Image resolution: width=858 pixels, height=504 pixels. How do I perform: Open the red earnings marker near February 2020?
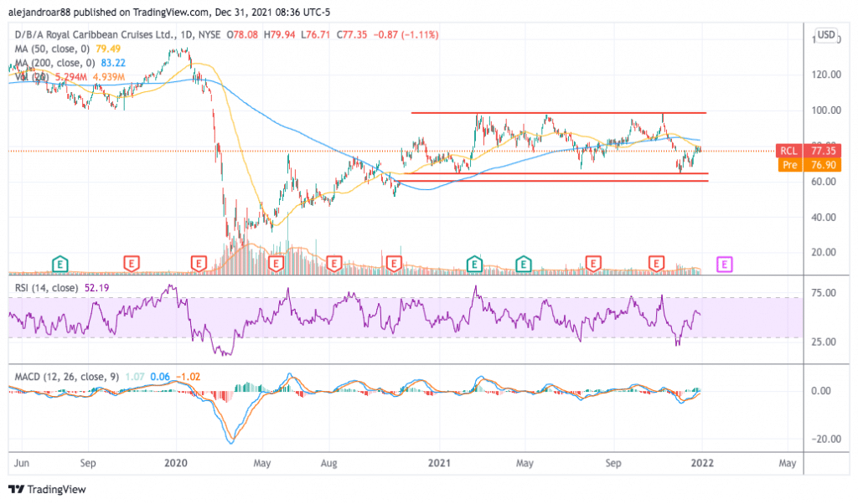(199, 265)
